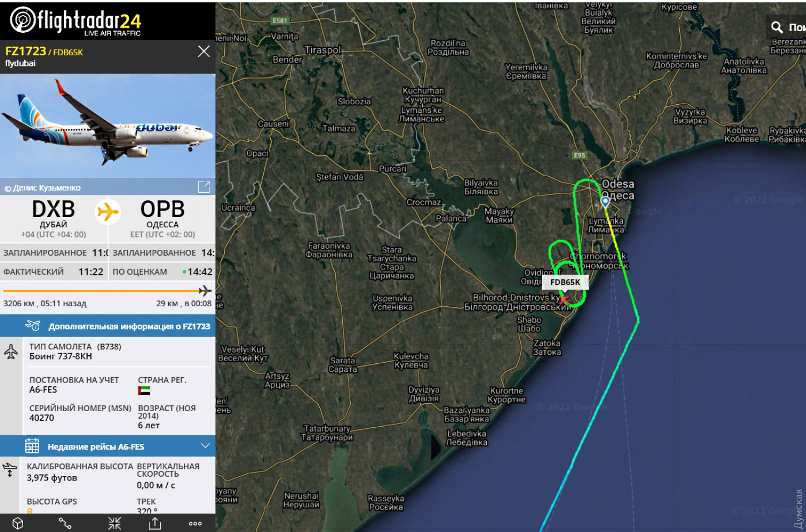The image size is (806, 532).
Task: Click the share icon in bottom toolbar
Action: tap(155, 523)
